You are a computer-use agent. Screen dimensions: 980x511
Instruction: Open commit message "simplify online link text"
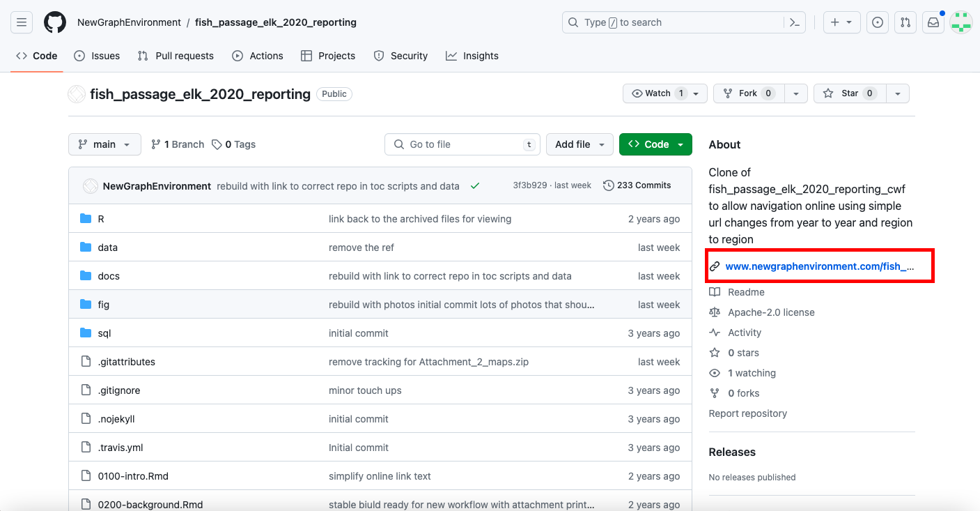(380, 476)
